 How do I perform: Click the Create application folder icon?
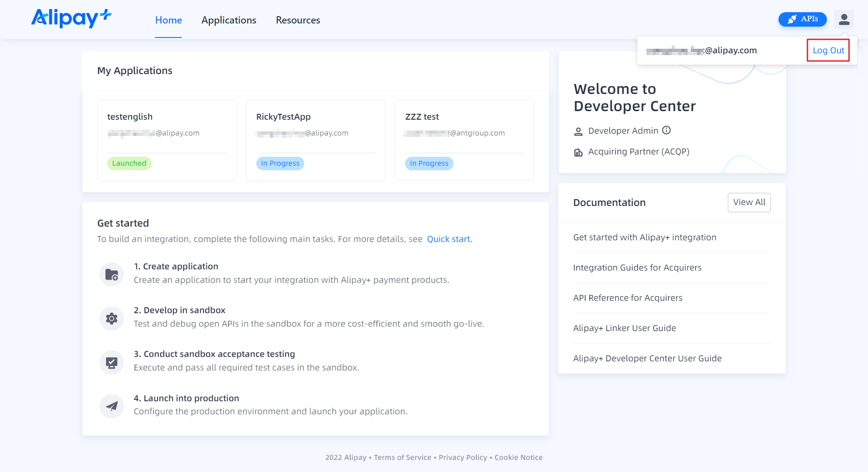(112, 275)
